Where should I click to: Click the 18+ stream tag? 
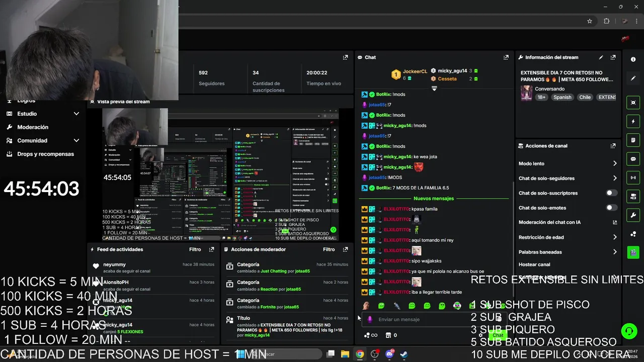tap(541, 98)
